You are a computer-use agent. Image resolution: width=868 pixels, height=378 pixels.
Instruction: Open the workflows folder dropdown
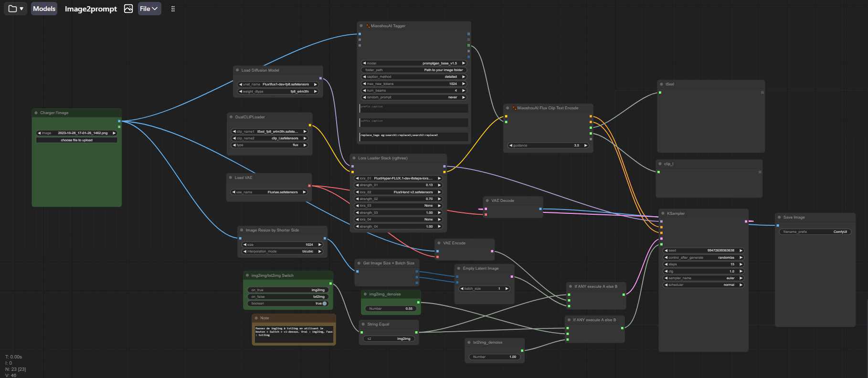[x=16, y=9]
